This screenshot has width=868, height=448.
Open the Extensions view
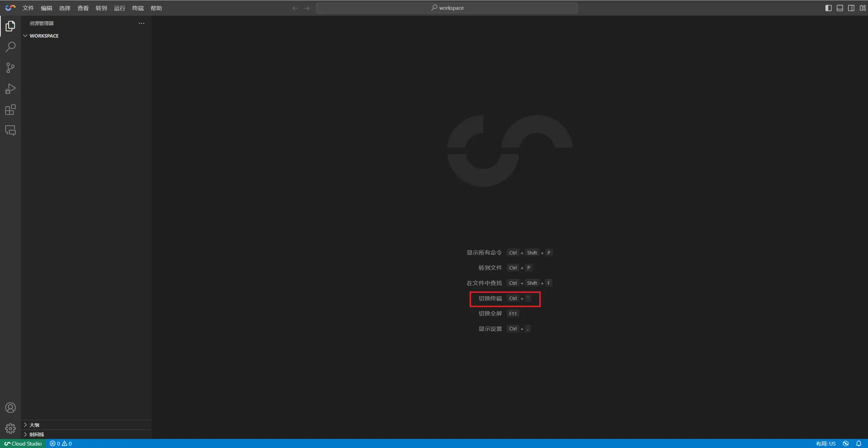point(10,110)
